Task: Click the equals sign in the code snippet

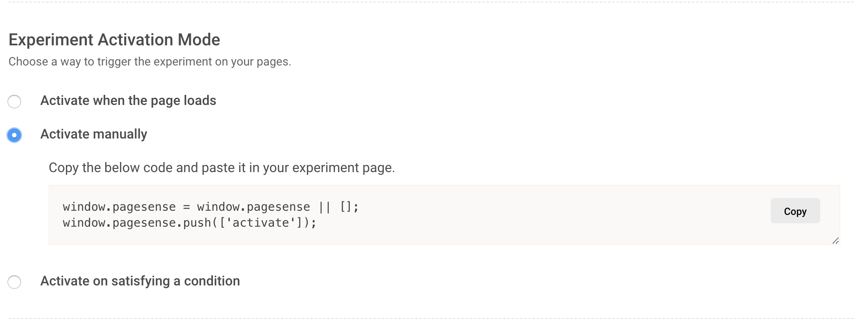Action: 186,207
